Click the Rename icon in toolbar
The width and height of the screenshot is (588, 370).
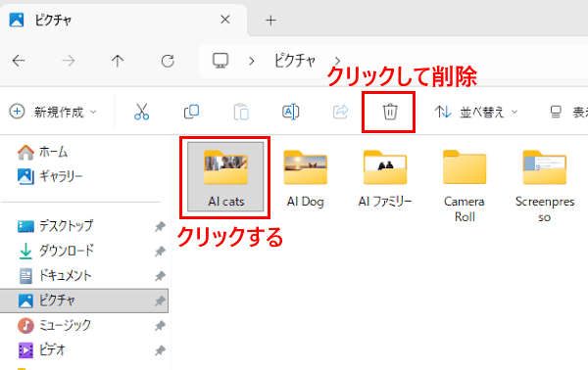tap(291, 112)
